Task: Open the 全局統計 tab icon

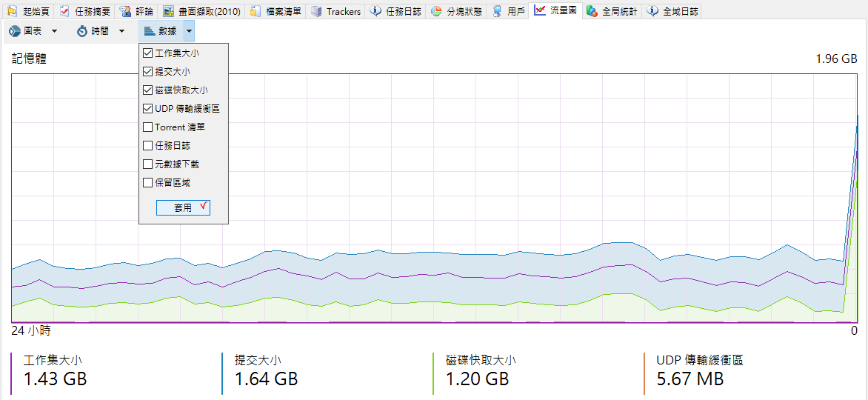Action: [592, 11]
